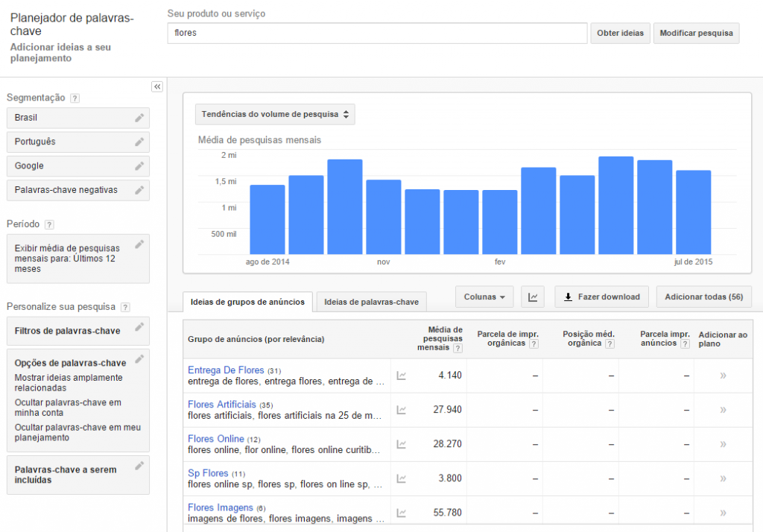Edit Palavras-chave negativas with pencil icon
Viewport: 763px width, 532px height.
[139, 190]
